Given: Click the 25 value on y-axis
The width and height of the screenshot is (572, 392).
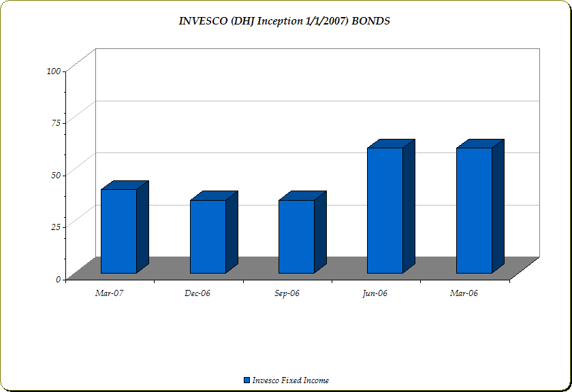Looking at the screenshot, I should click(56, 227).
